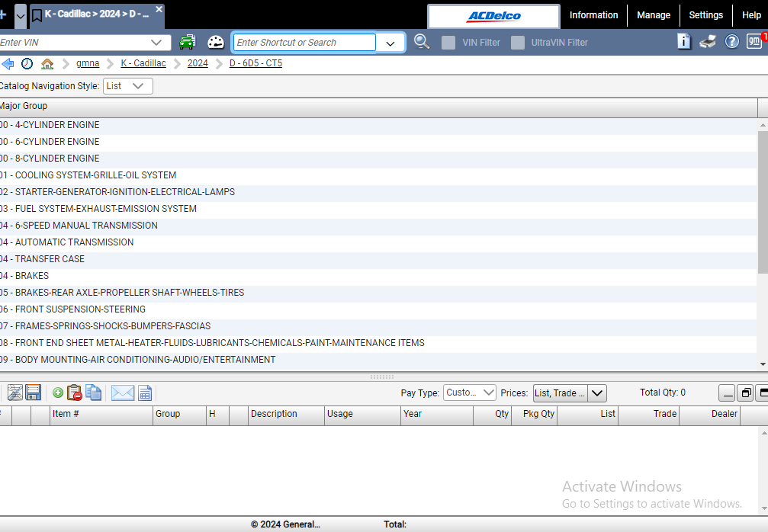The height and width of the screenshot is (532, 768).
Task: Open the Pay Type dropdown
Action: (x=468, y=393)
